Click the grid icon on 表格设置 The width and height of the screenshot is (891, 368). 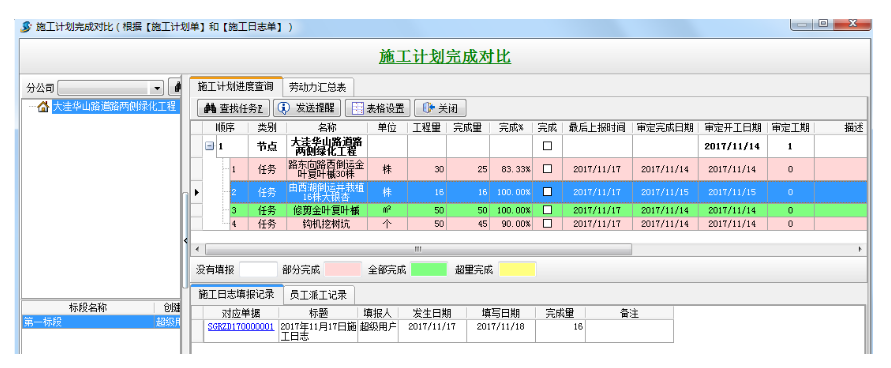click(357, 108)
